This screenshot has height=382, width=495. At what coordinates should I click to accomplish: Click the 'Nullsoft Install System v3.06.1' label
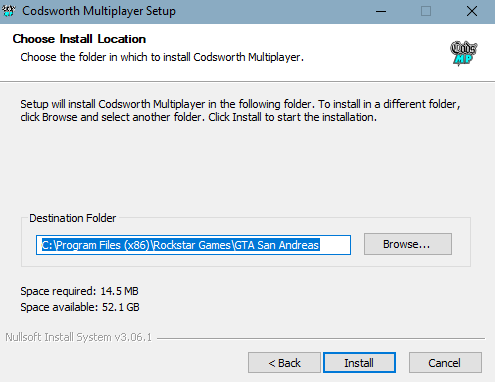[x=79, y=337]
